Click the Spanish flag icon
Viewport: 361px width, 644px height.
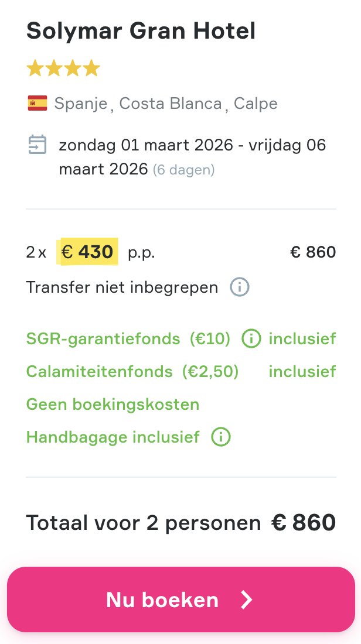click(36, 103)
